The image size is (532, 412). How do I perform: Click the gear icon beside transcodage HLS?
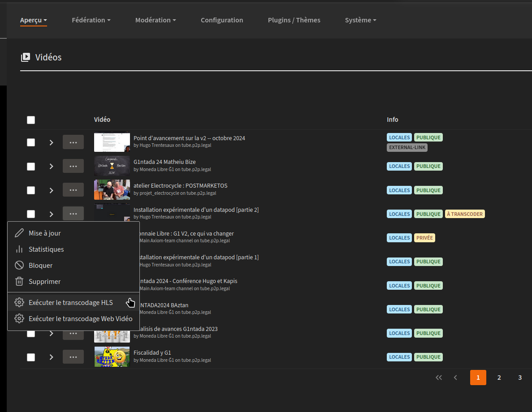point(19,302)
